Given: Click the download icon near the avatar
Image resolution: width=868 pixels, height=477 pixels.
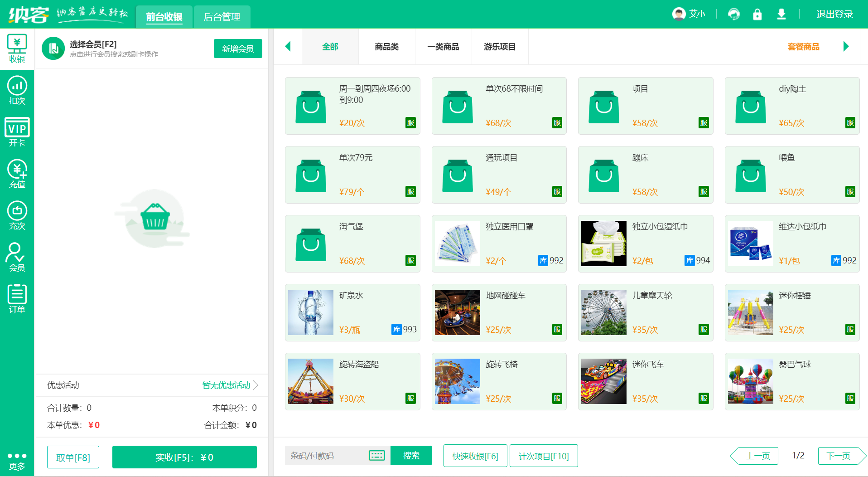Looking at the screenshot, I should (781, 14).
